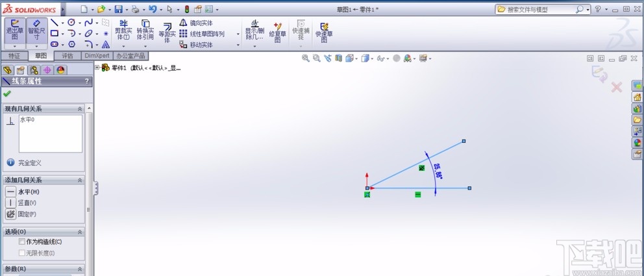Open the DimXpertManager tab icon

tap(47, 70)
